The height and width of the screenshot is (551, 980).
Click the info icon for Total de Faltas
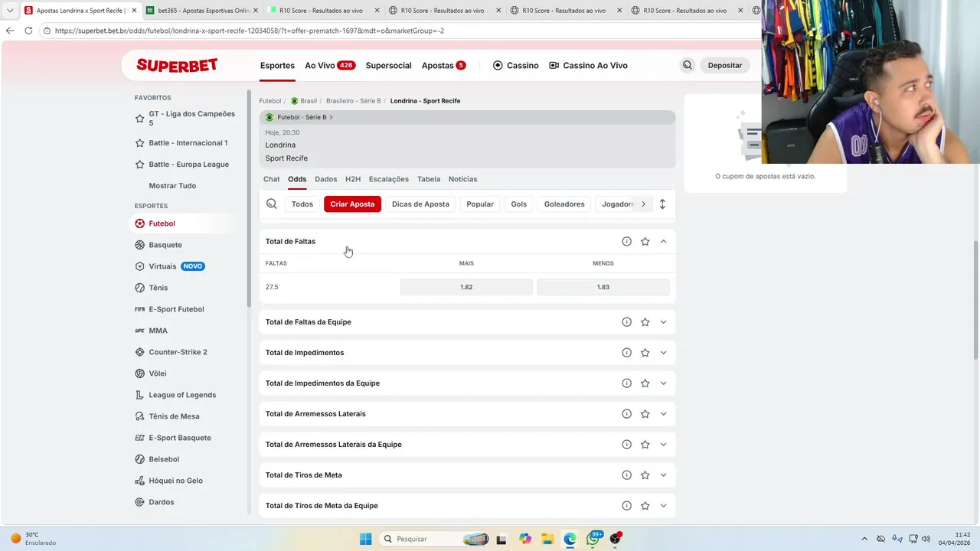point(626,241)
